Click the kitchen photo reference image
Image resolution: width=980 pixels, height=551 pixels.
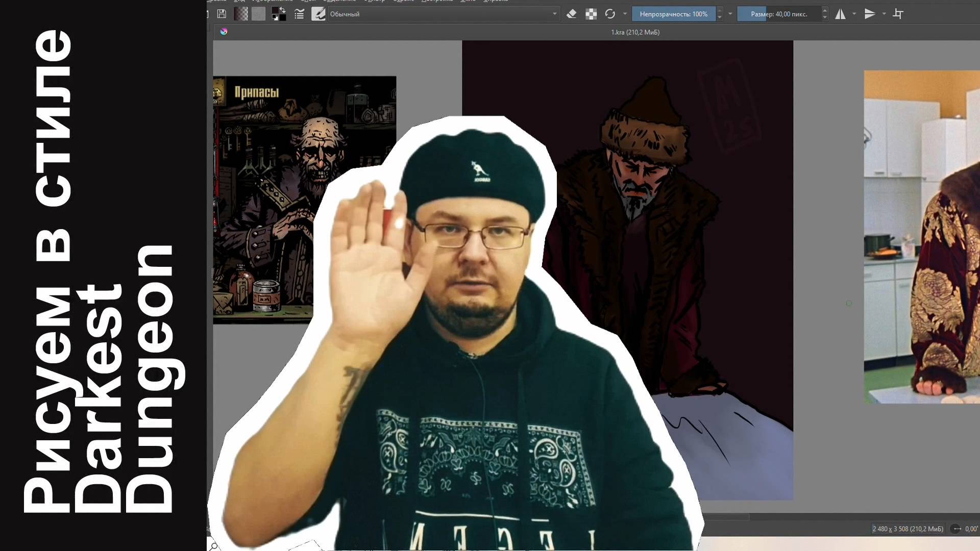tap(922, 237)
